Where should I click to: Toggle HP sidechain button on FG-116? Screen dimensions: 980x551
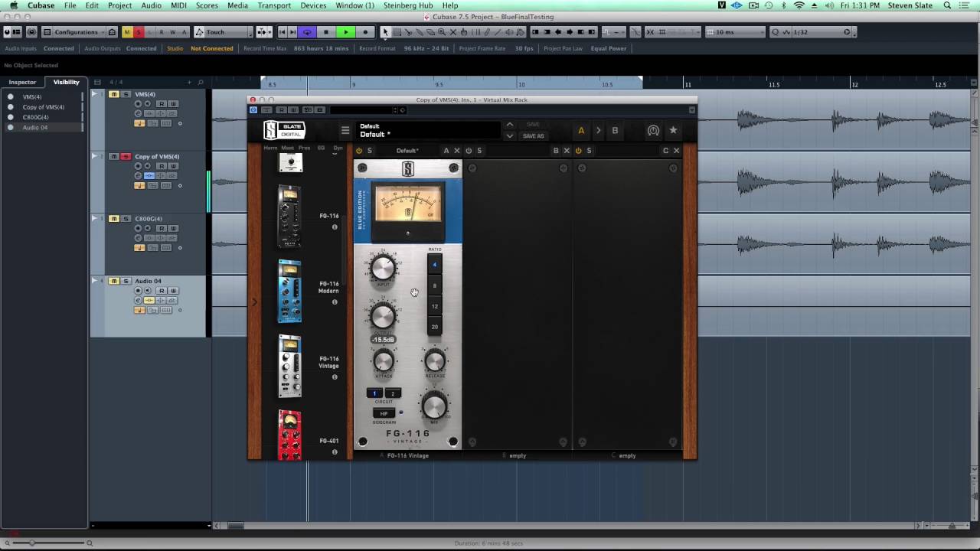coord(384,413)
